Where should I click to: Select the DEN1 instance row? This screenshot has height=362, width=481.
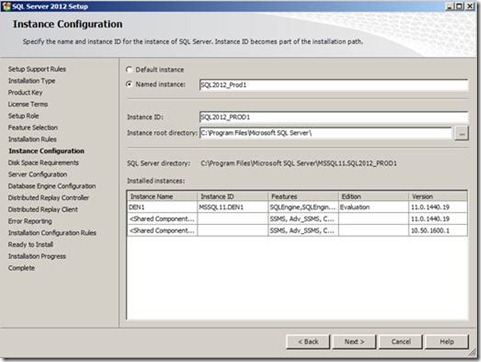[297, 207]
